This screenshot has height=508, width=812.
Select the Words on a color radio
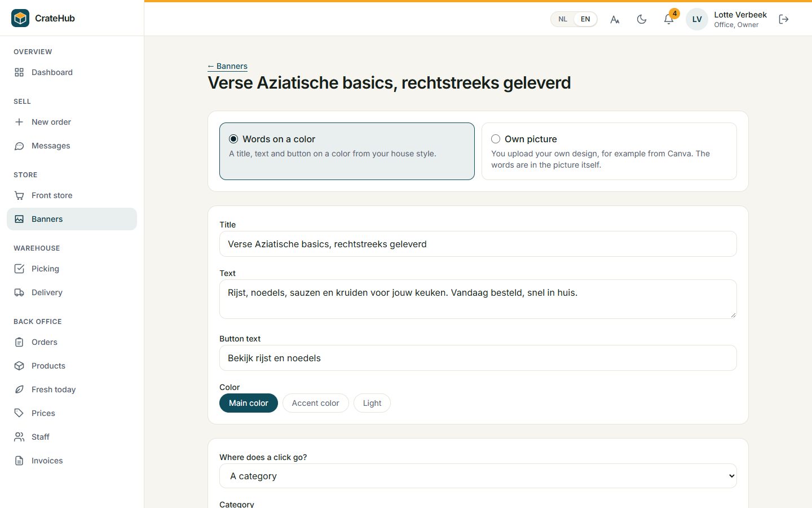233,139
